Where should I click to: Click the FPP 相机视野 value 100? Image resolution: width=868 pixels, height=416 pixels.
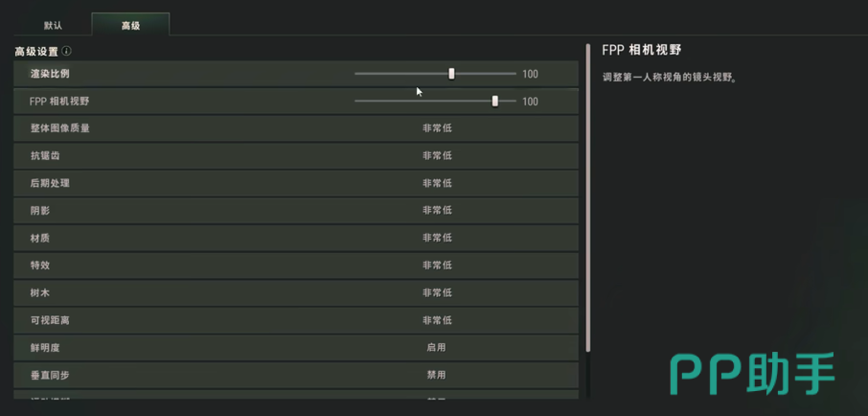click(530, 102)
